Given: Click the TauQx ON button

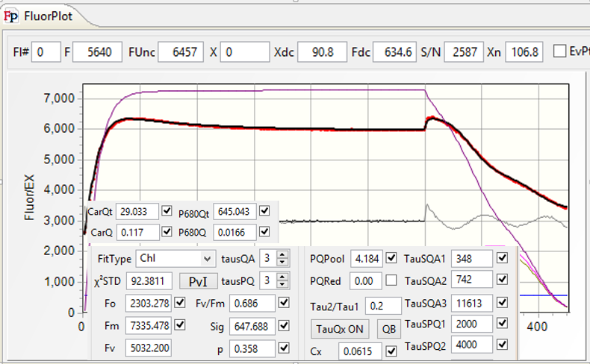Looking at the screenshot, I should (341, 329).
